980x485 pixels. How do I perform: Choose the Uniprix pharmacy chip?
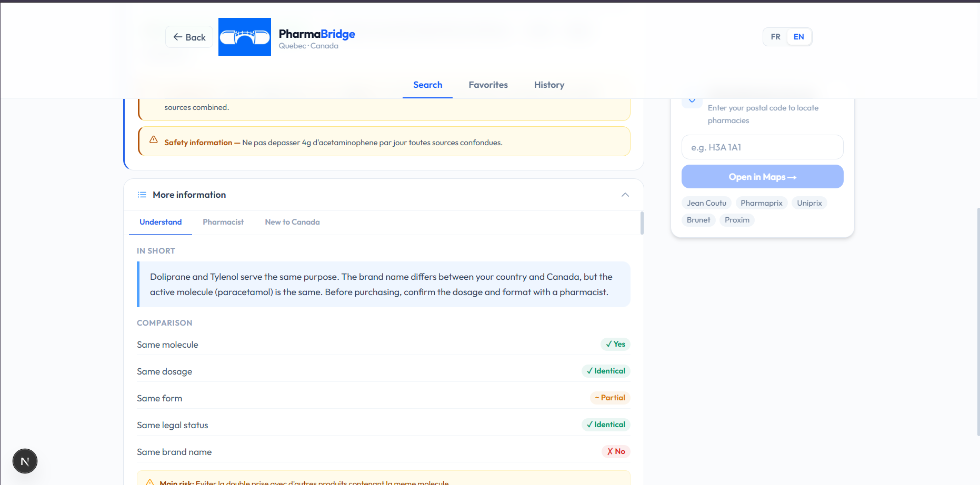[x=809, y=203]
